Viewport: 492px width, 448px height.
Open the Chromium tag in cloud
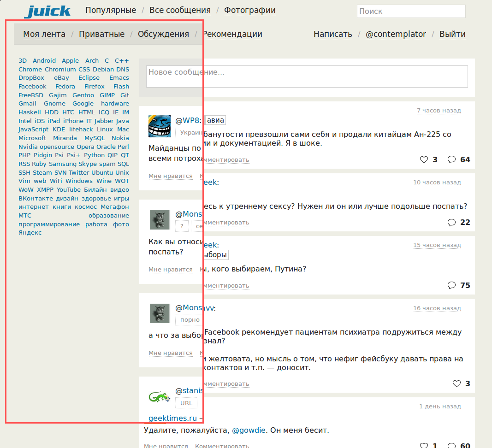coord(60,69)
